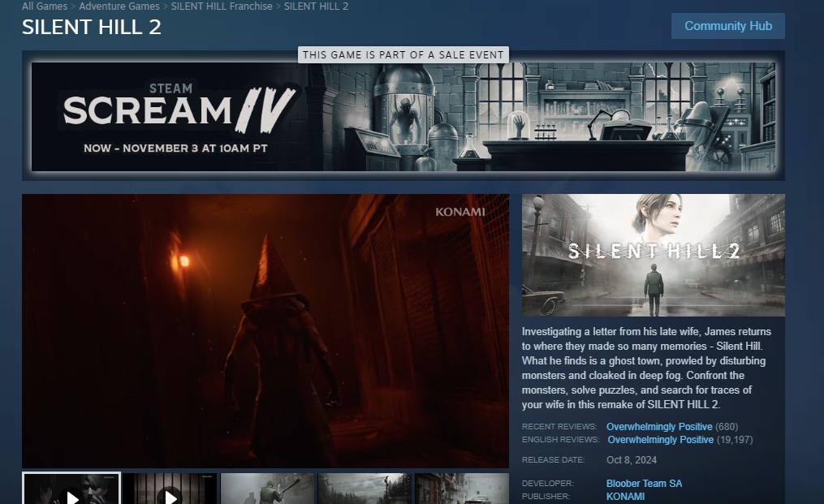Click the RECENT REVIEWS label
The width and height of the screenshot is (824, 504).
[x=559, y=427]
